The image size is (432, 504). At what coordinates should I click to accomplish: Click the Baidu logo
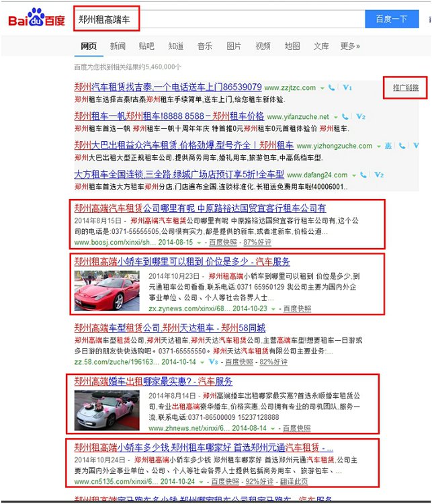click(x=36, y=17)
